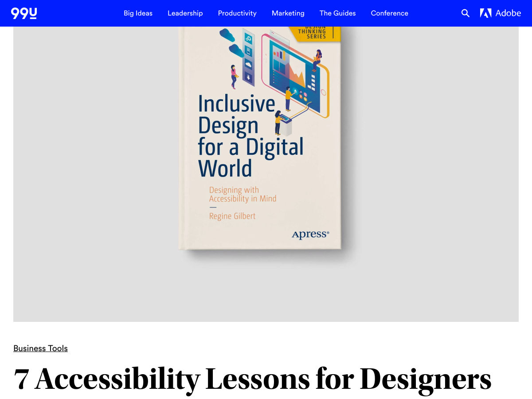Open the Marketing nav item

click(288, 13)
